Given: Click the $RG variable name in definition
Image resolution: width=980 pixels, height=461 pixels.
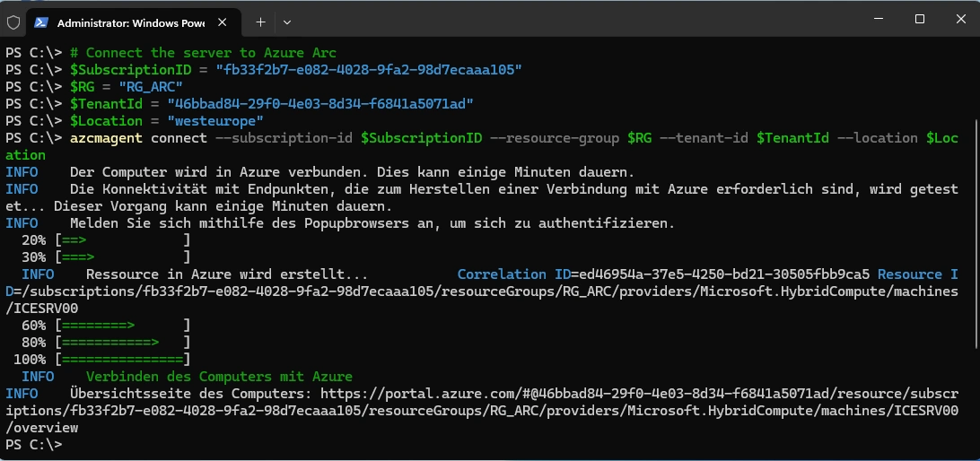Looking at the screenshot, I should (x=82, y=86).
